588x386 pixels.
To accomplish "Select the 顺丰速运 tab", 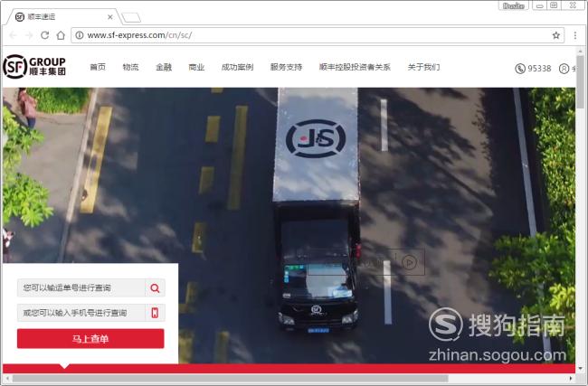I will point(62,17).
